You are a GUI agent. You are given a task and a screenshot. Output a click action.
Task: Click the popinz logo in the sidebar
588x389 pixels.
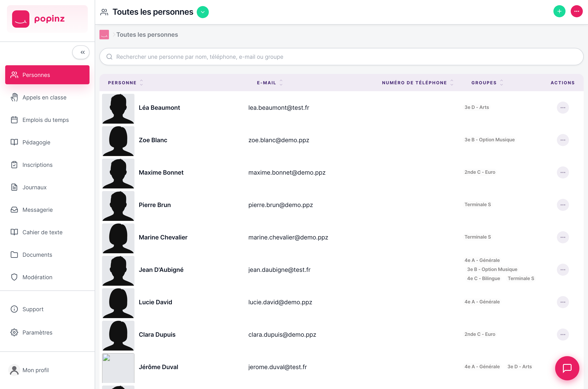47,19
